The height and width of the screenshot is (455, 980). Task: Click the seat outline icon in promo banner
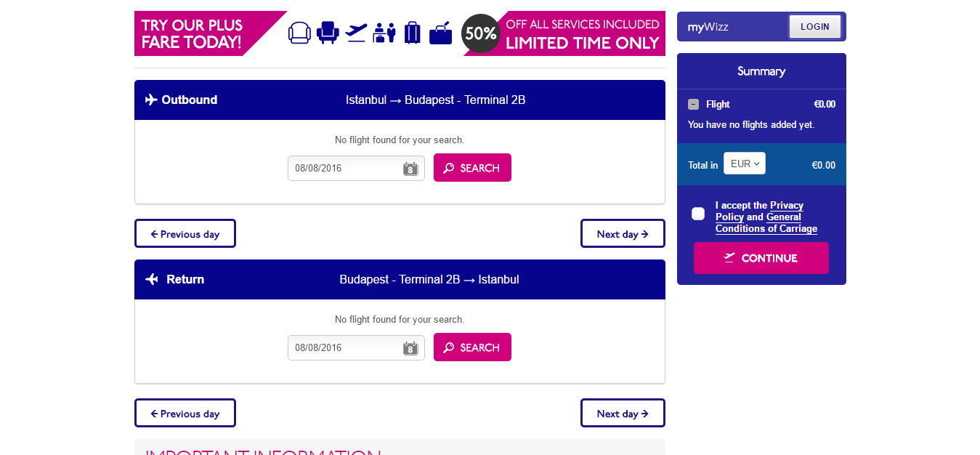coord(299,32)
